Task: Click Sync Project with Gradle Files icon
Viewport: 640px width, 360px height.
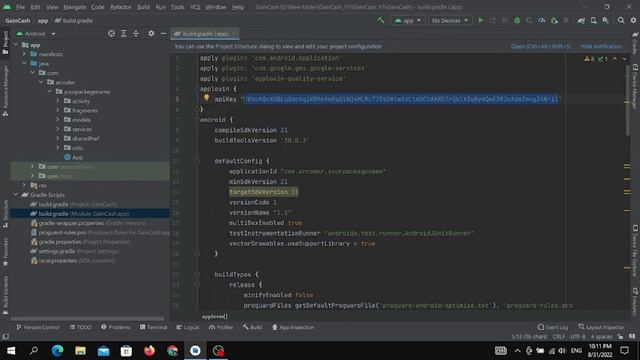Action: pos(581,20)
